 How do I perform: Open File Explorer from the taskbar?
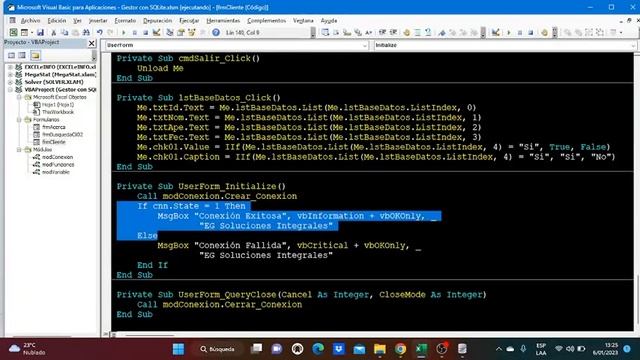pos(380,349)
